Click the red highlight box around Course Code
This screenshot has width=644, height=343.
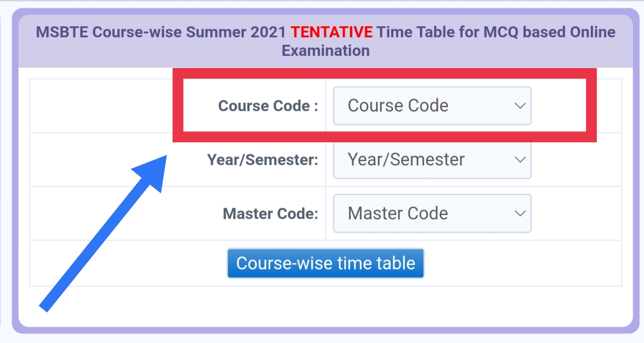(385, 73)
